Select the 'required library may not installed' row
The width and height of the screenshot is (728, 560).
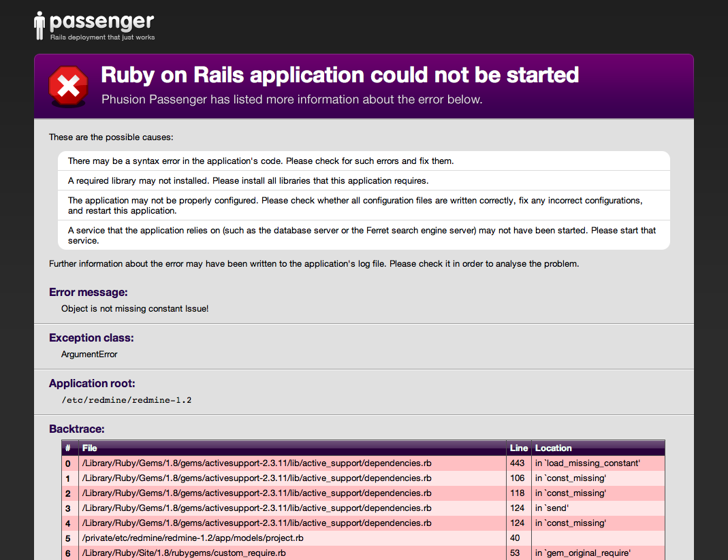[364, 180]
